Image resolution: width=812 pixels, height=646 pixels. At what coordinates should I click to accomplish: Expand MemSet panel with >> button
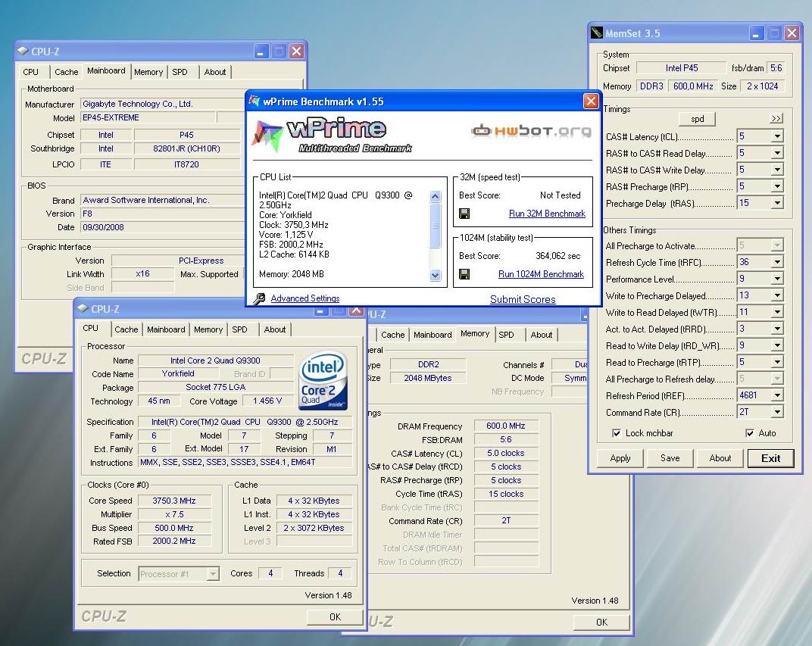click(776, 119)
